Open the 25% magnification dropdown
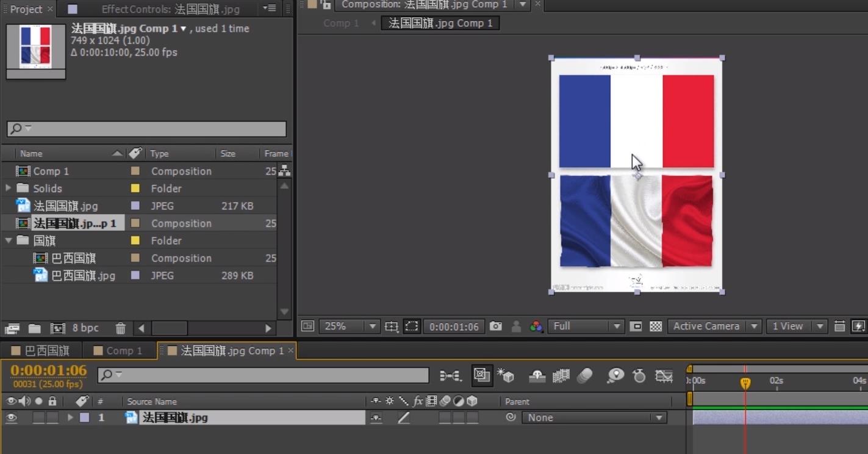The image size is (868, 454). (349, 326)
